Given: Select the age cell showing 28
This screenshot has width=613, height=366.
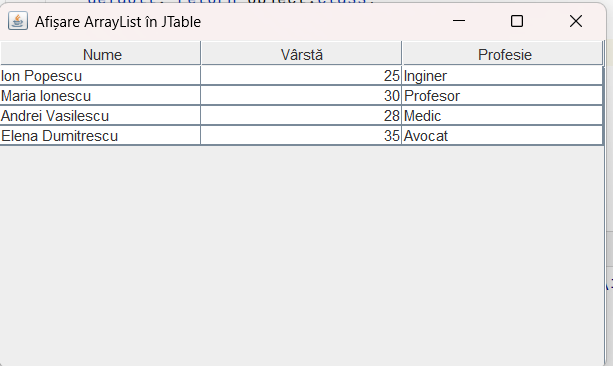Looking at the screenshot, I should pyautogui.click(x=301, y=115).
